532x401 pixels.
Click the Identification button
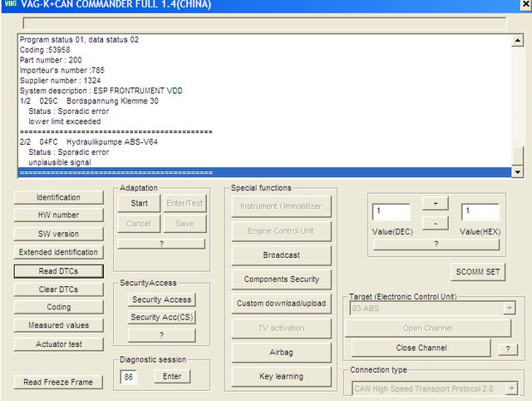pos(58,197)
